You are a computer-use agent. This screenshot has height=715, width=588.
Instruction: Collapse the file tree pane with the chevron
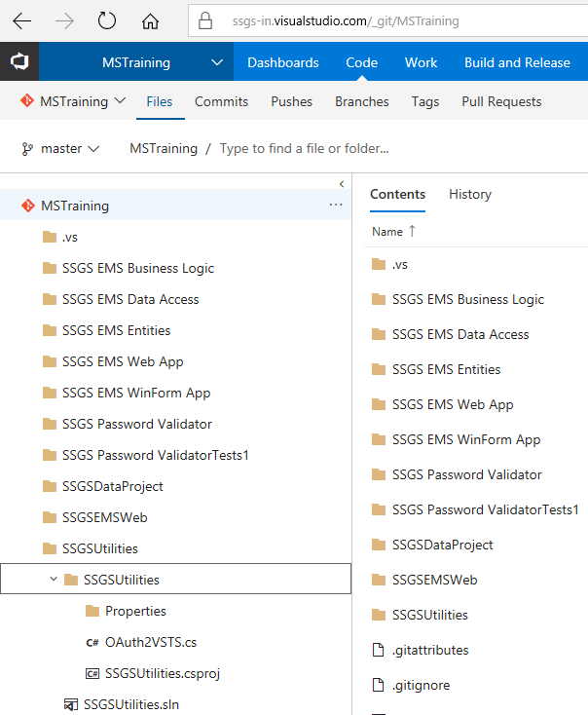click(x=342, y=184)
